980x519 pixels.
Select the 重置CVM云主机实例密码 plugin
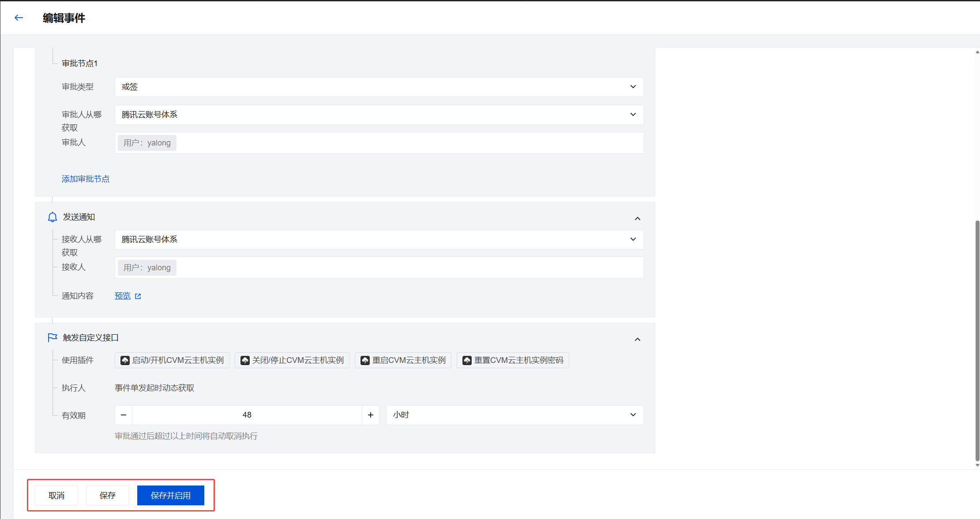513,360
